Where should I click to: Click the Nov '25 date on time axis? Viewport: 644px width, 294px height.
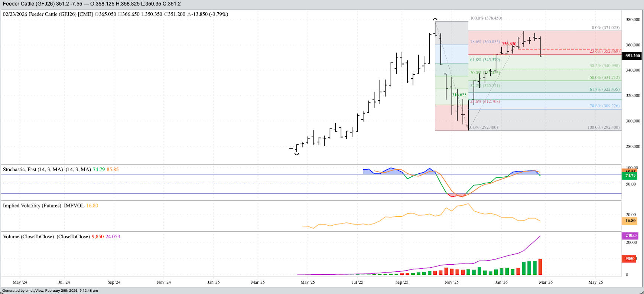(451, 282)
